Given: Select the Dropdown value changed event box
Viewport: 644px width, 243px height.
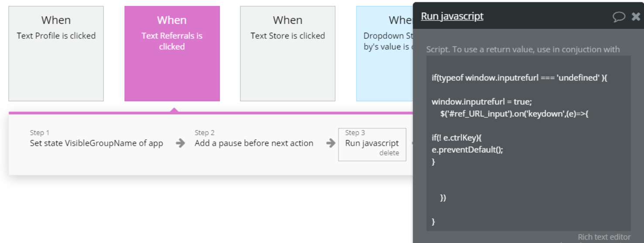Looking at the screenshot, I should point(384,54).
